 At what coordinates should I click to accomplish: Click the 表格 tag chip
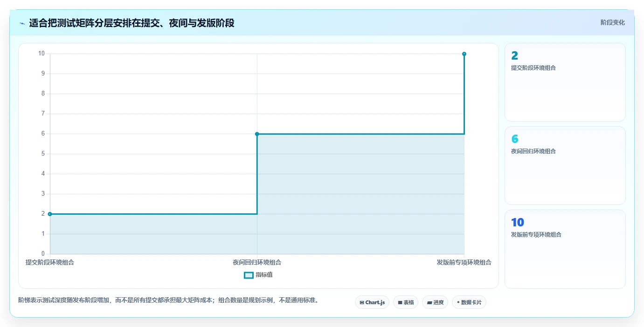pyautogui.click(x=406, y=302)
